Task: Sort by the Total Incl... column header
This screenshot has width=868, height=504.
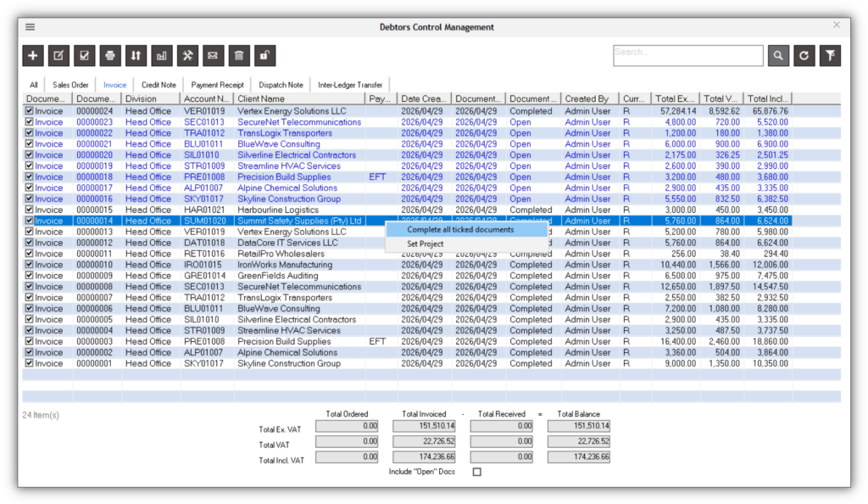Action: (x=768, y=98)
